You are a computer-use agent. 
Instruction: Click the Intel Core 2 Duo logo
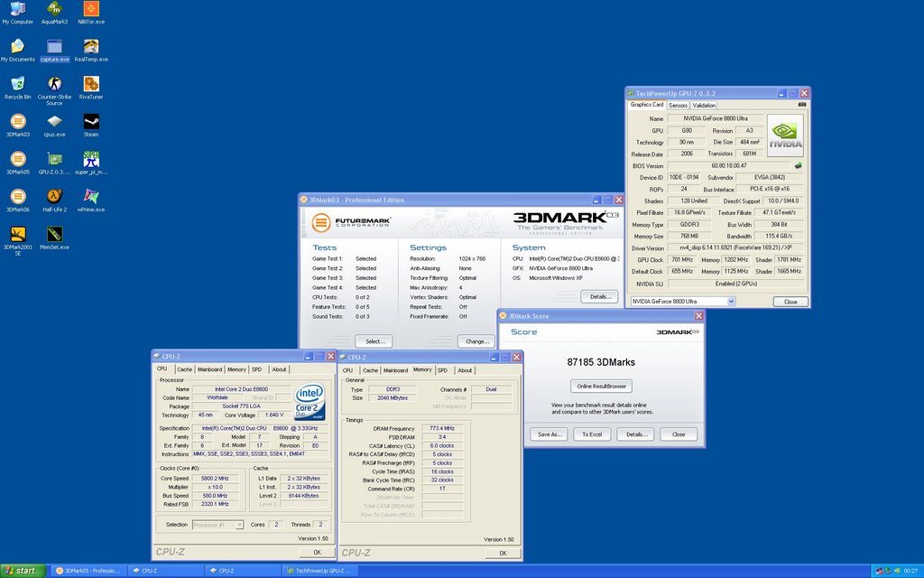pyautogui.click(x=310, y=401)
